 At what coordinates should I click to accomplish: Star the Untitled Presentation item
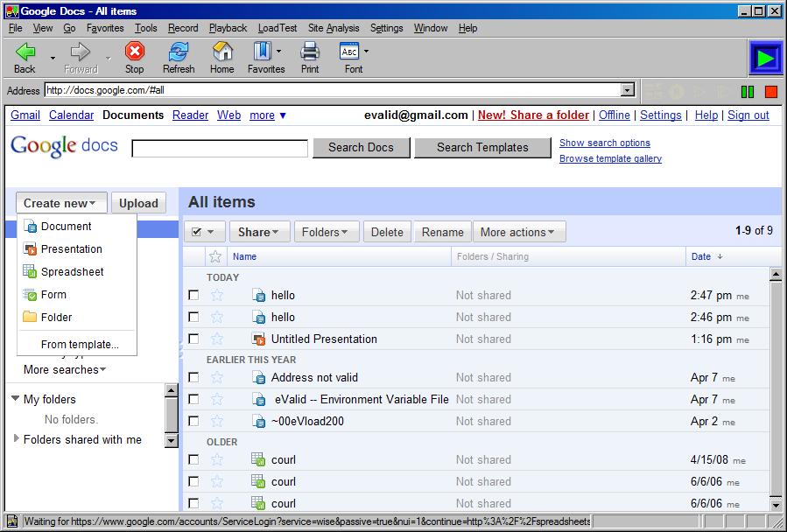point(217,339)
